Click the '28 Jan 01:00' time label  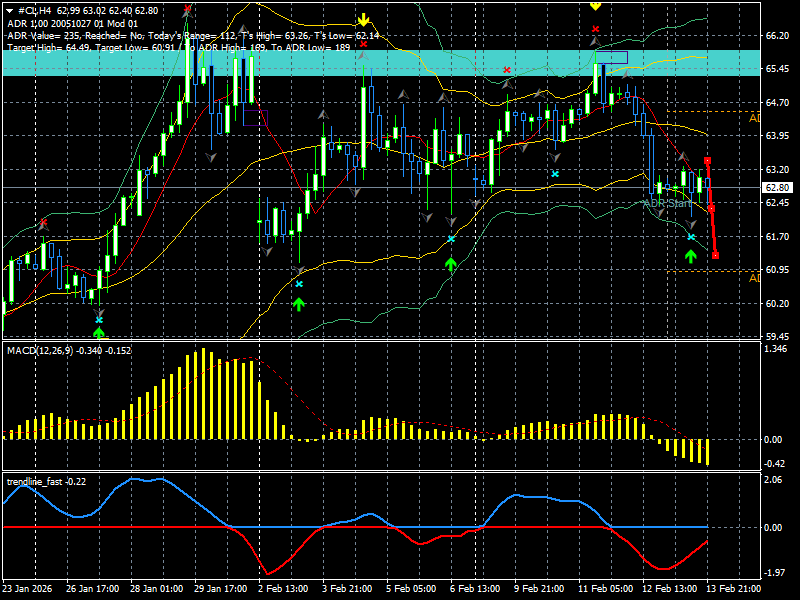coord(157,589)
